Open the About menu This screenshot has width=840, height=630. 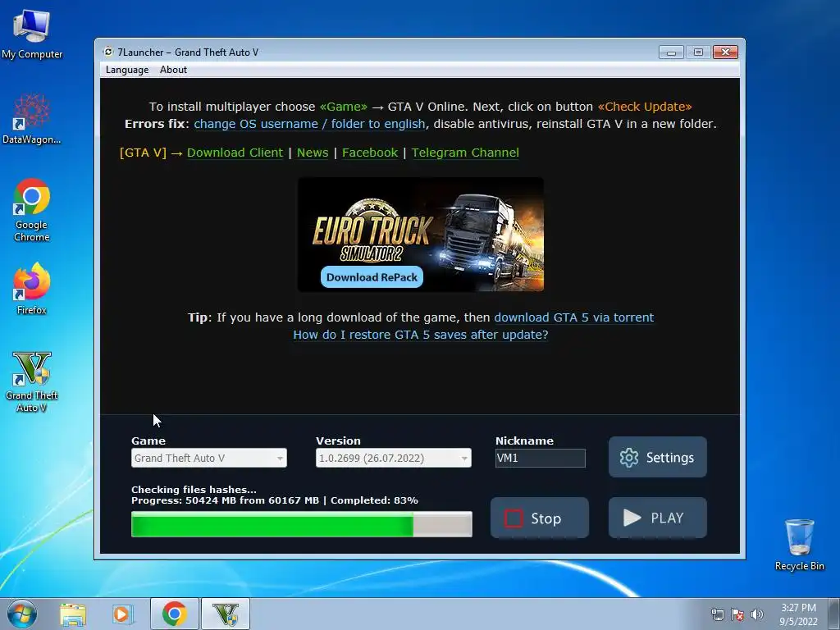coord(173,70)
